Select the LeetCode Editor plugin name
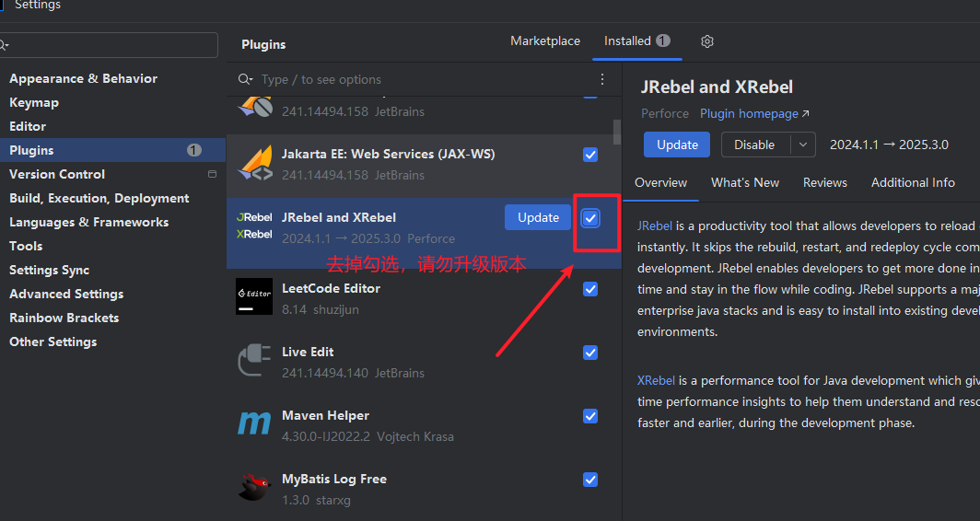The image size is (980, 521). coord(331,289)
